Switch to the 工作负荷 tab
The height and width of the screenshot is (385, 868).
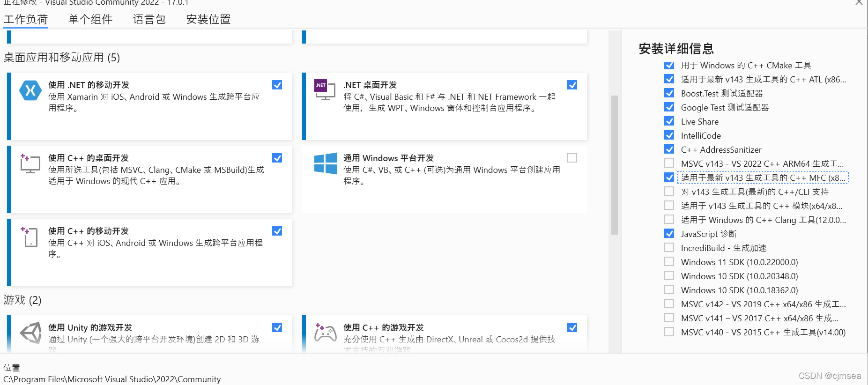(x=26, y=19)
